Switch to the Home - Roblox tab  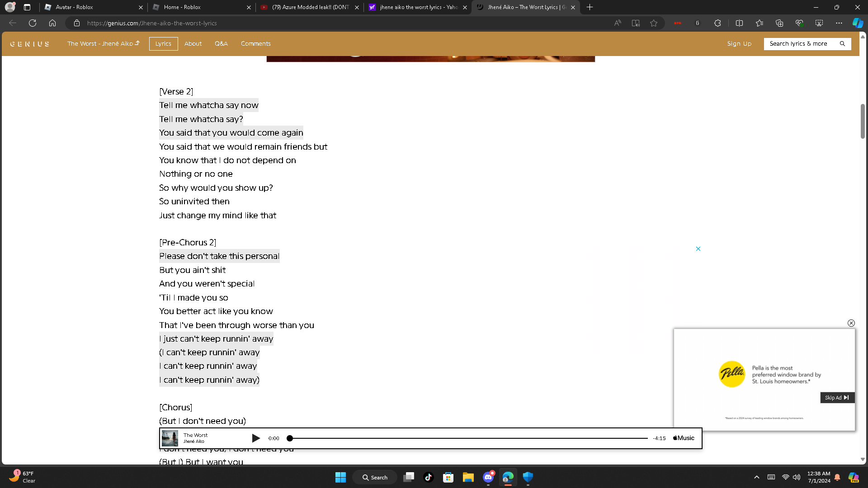tap(202, 7)
